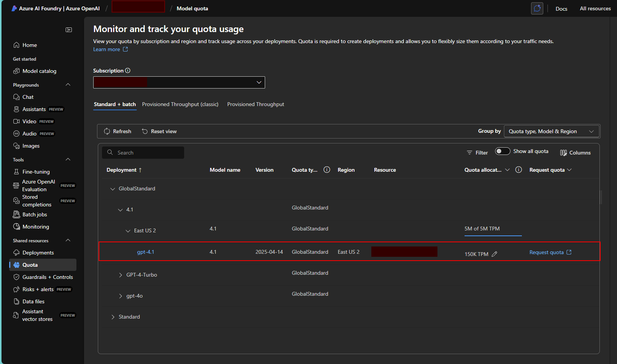
Task: Click Request quota link for gpt-4.1
Action: pyautogui.click(x=550, y=252)
